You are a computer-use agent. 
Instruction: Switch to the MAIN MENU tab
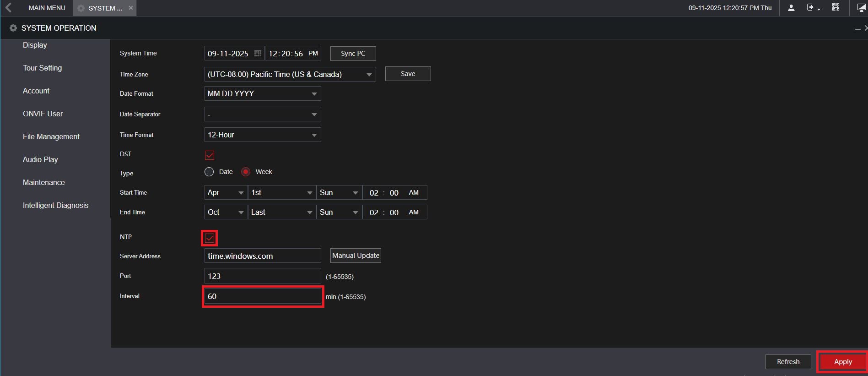coord(47,8)
